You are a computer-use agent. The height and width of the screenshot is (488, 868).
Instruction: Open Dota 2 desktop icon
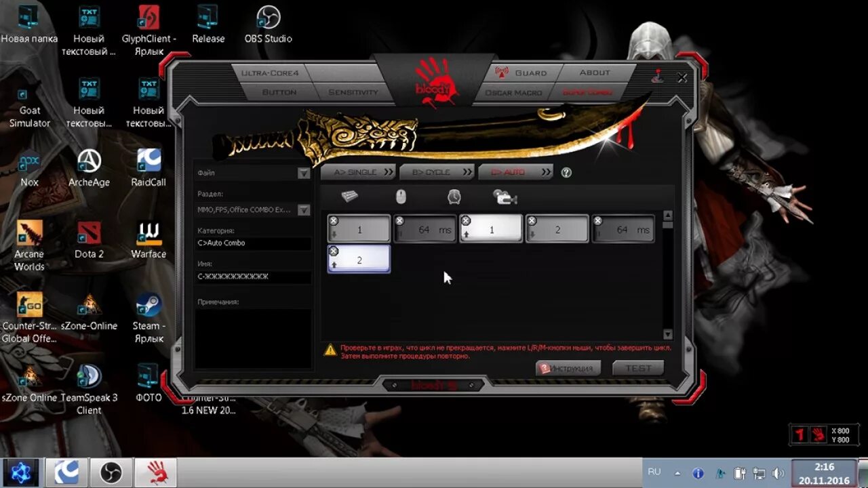coord(89,240)
